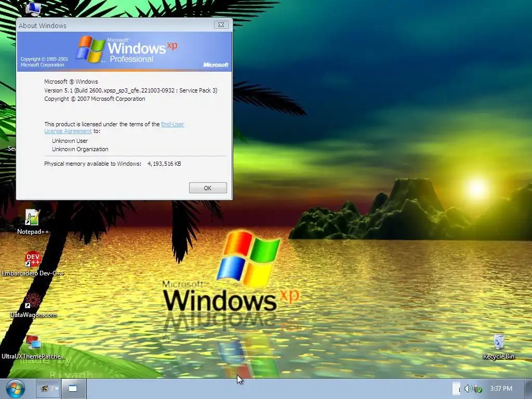Switch to the window taskbar button
This screenshot has height=399, width=532.
pyautogui.click(x=73, y=389)
